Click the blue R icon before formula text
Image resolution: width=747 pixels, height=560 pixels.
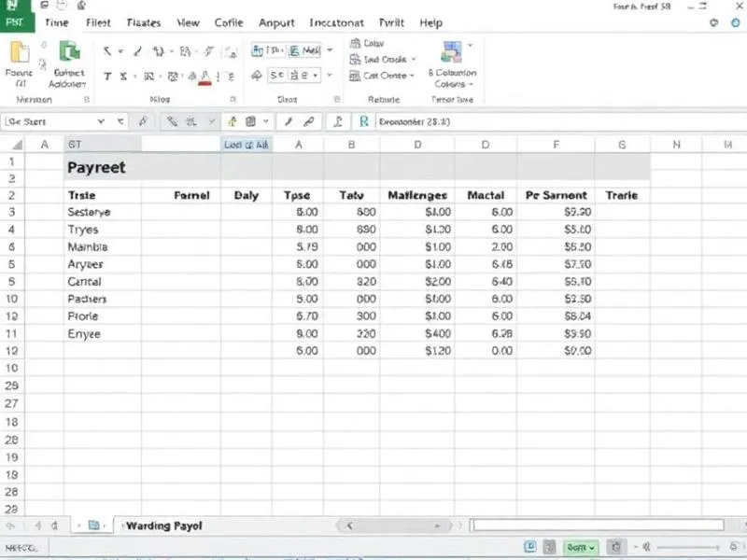point(364,121)
